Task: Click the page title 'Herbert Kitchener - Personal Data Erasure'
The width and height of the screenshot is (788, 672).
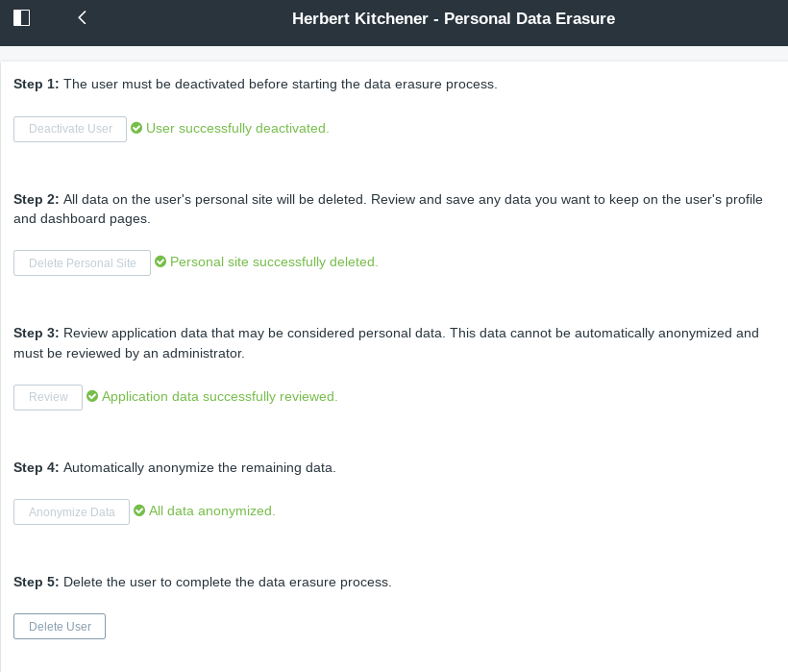Action: [x=454, y=18]
